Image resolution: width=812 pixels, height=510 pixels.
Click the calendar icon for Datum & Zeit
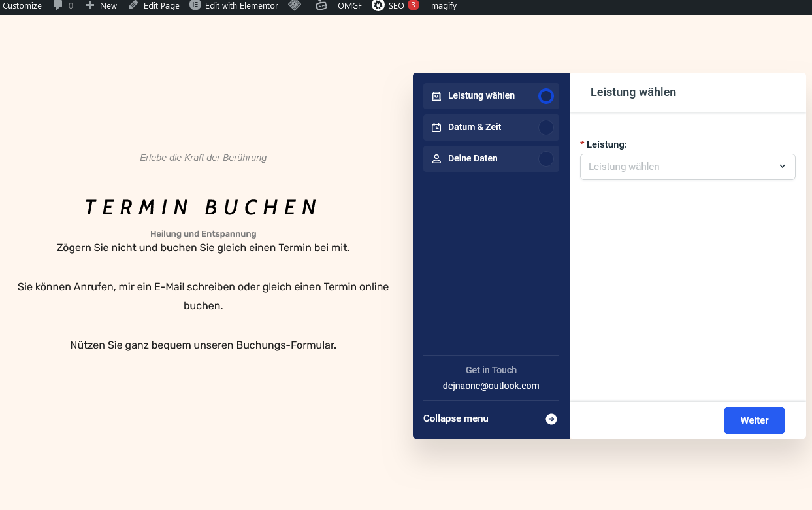[x=436, y=127]
